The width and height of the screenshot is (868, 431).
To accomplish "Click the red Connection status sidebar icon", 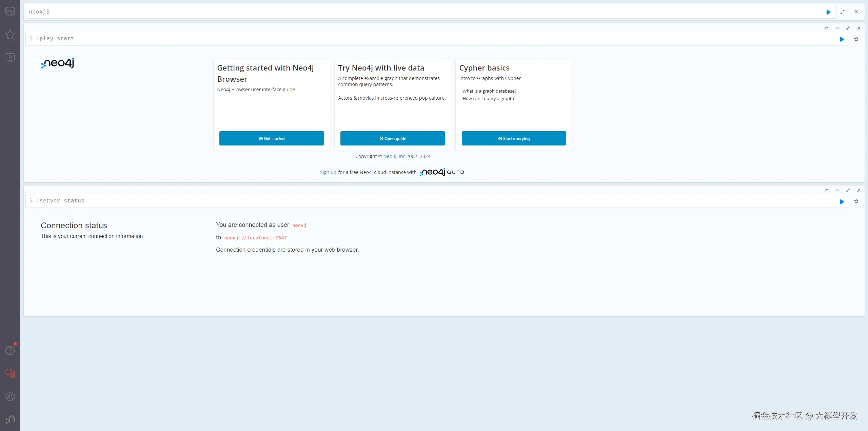I will click(10, 373).
